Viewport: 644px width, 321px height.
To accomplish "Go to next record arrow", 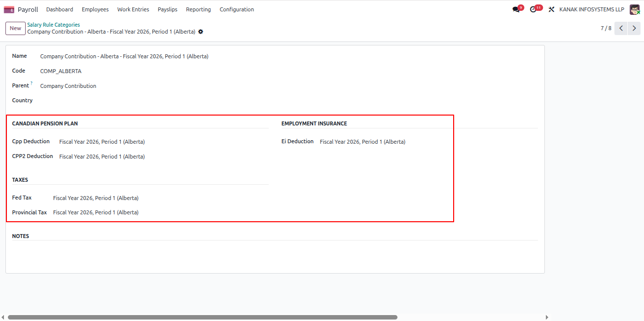I will [x=634, y=28].
